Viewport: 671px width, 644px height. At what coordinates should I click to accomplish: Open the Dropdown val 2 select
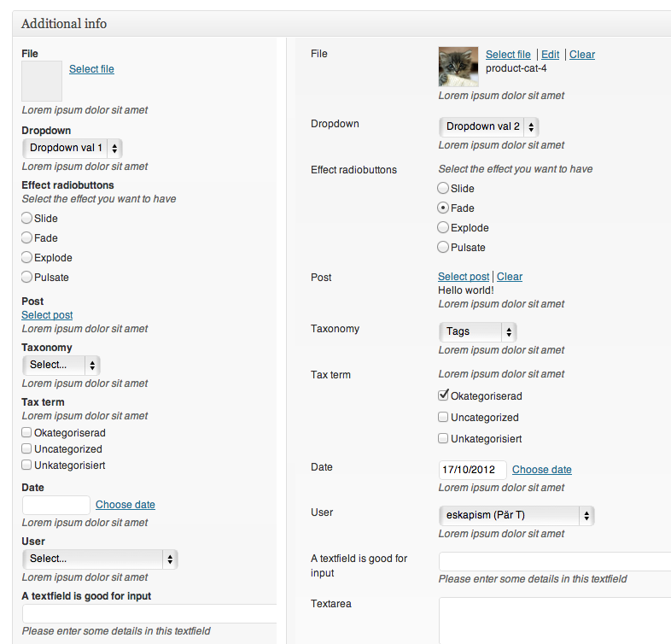[489, 126]
